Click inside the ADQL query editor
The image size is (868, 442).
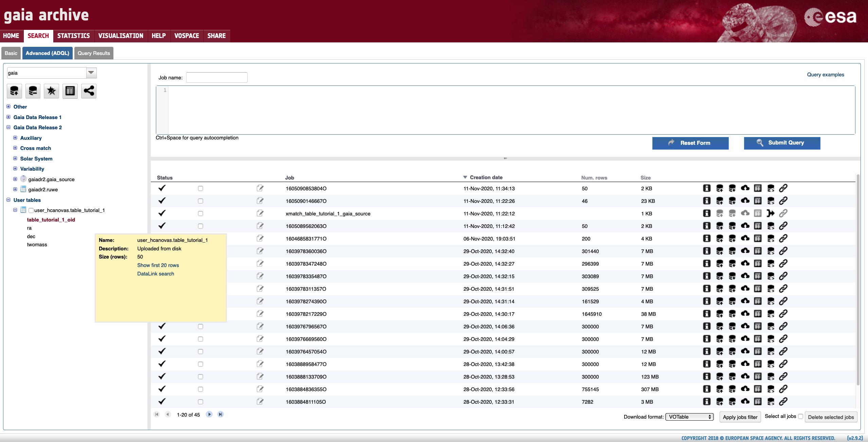(x=511, y=110)
